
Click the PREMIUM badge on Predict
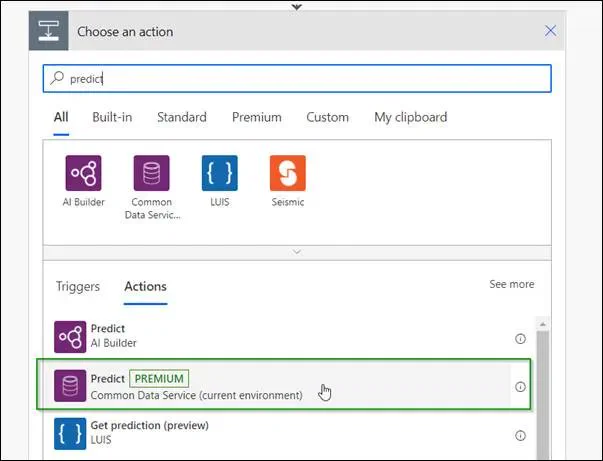click(x=159, y=379)
